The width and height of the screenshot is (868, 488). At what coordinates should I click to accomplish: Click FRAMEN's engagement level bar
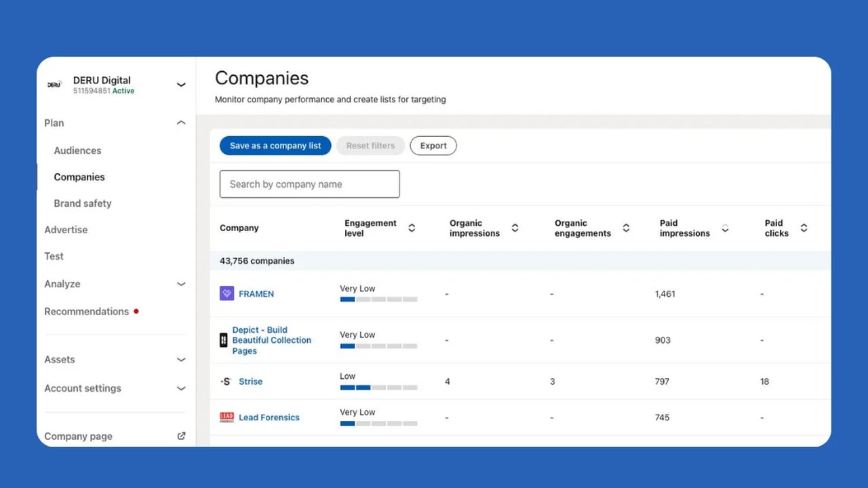tap(378, 299)
